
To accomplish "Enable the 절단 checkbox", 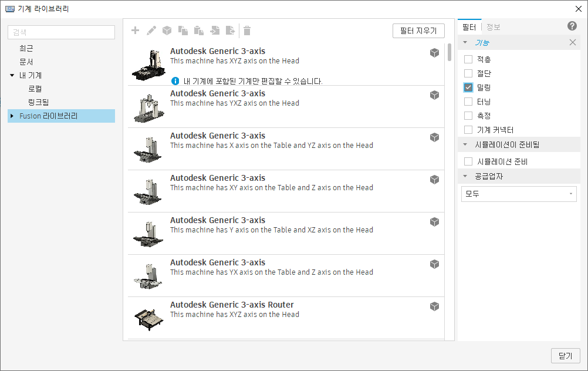I will pyautogui.click(x=468, y=73).
